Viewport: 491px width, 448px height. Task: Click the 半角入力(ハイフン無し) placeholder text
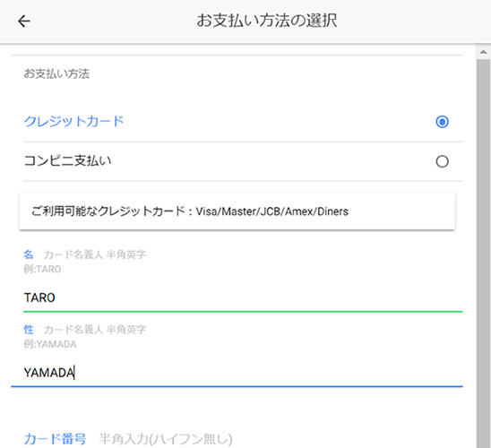click(166, 439)
